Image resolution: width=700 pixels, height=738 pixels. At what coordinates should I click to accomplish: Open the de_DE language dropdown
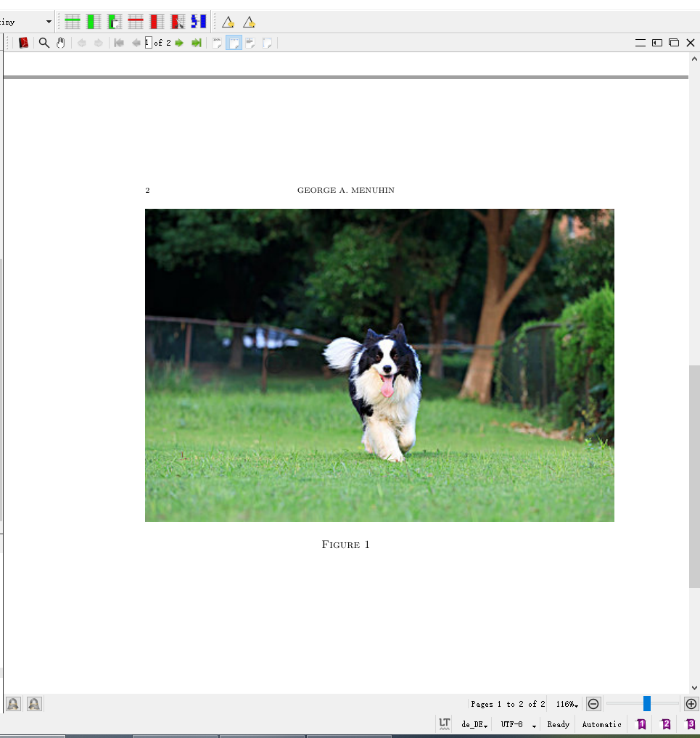click(474, 724)
